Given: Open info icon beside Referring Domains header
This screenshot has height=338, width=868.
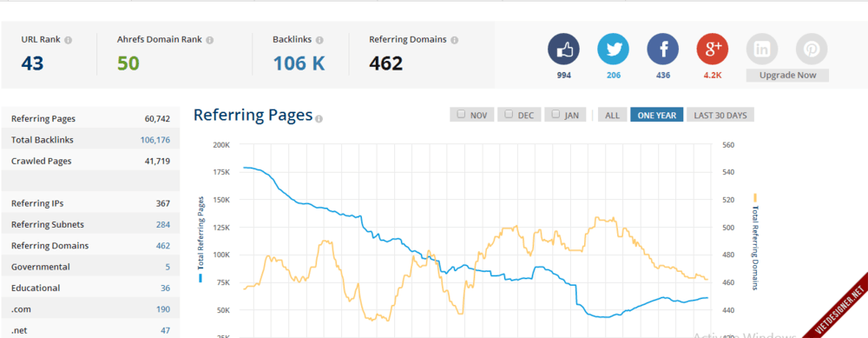Looking at the screenshot, I should coord(455,40).
